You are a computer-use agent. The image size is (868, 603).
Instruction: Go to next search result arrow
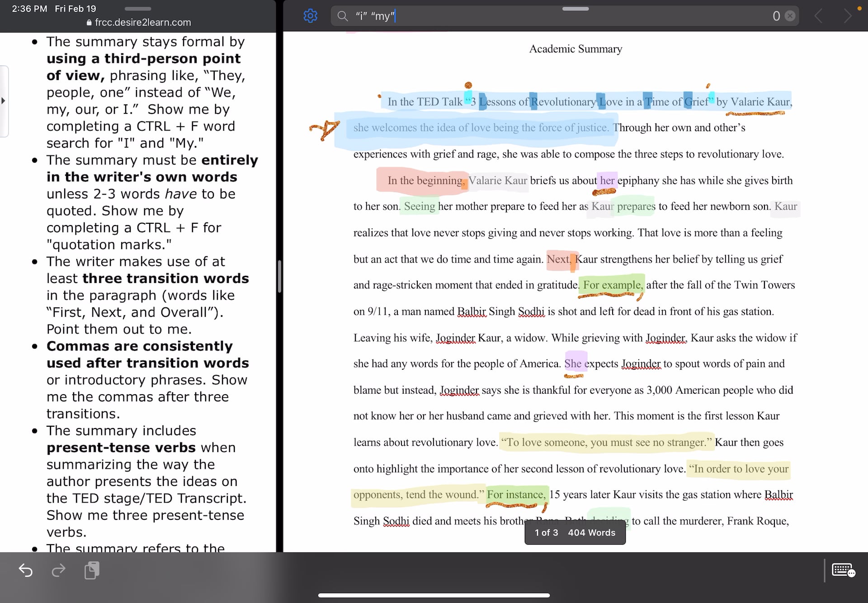848,16
